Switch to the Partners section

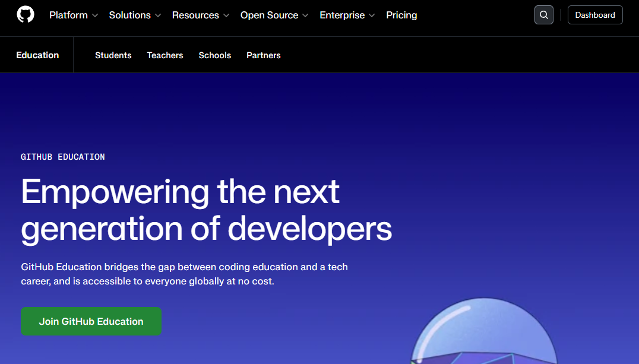264,55
